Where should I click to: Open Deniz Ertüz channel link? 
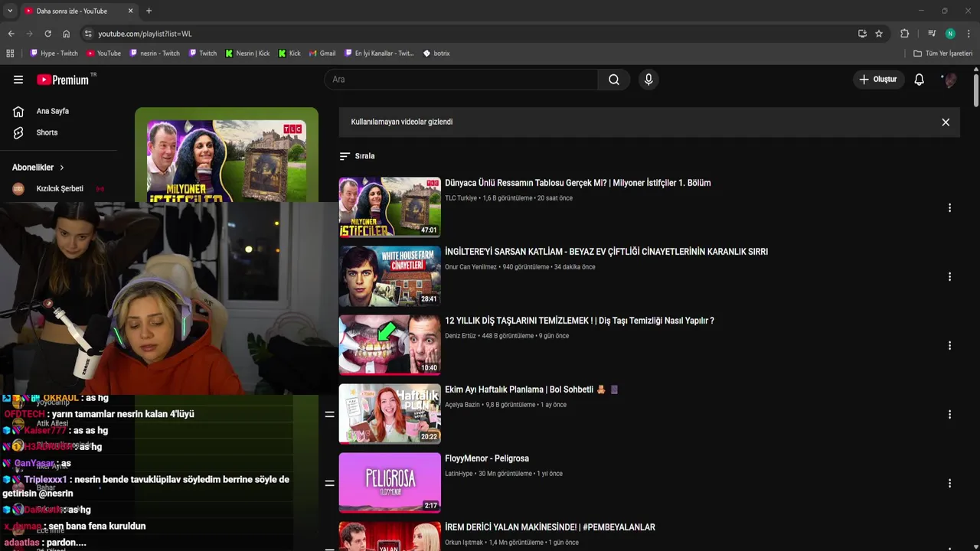(x=462, y=336)
